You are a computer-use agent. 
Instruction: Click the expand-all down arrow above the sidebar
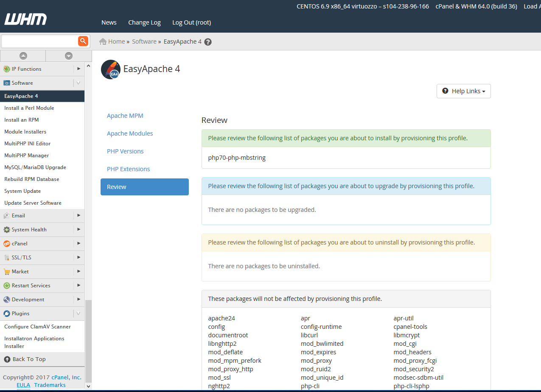(x=69, y=56)
